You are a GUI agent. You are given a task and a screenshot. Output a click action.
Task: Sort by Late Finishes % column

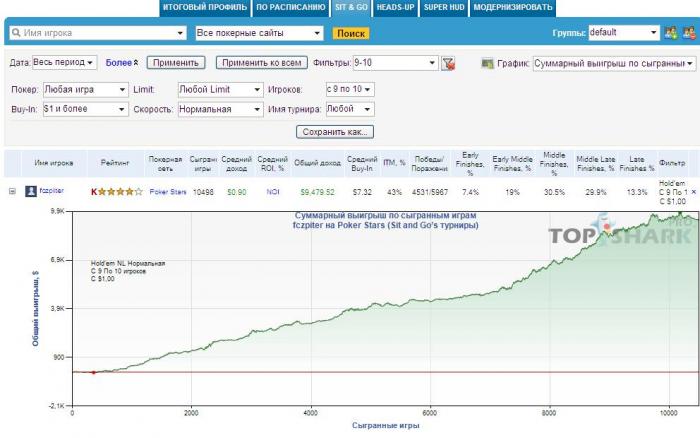[x=637, y=164]
